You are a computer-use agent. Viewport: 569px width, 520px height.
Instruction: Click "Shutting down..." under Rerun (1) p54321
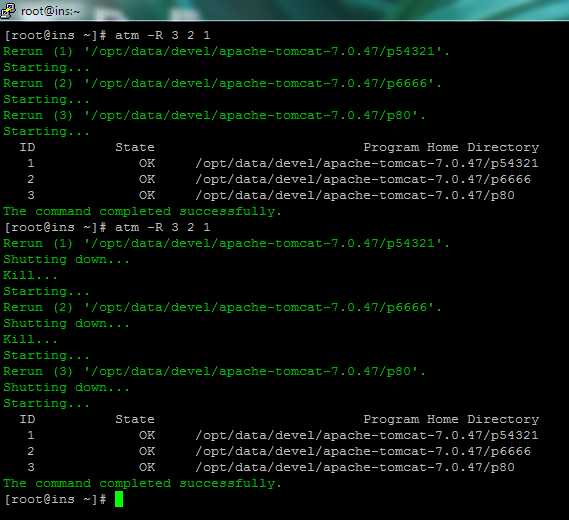point(66,259)
